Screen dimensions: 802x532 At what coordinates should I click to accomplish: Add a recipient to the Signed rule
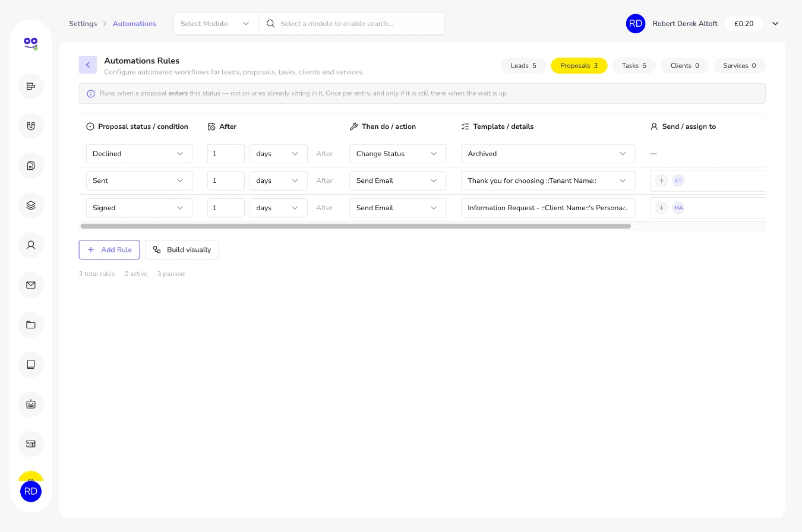[662, 208]
